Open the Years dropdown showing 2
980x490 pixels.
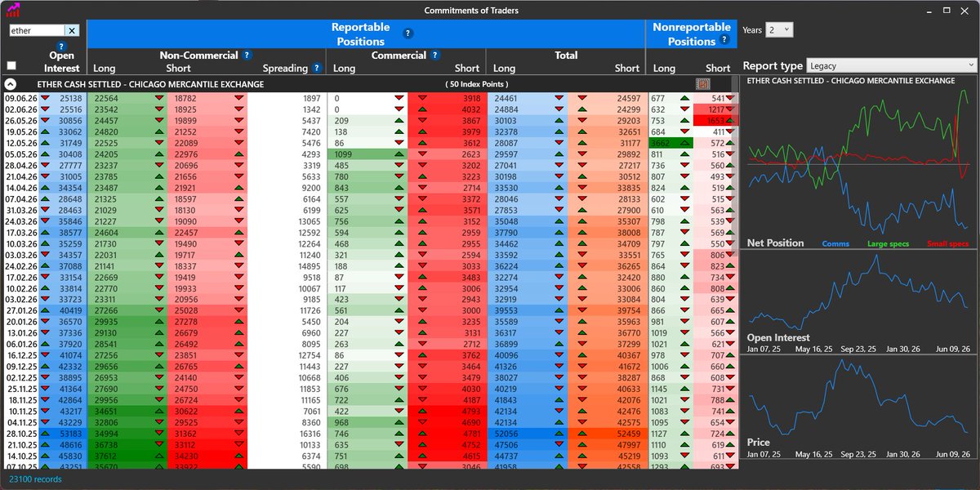[x=779, y=29]
